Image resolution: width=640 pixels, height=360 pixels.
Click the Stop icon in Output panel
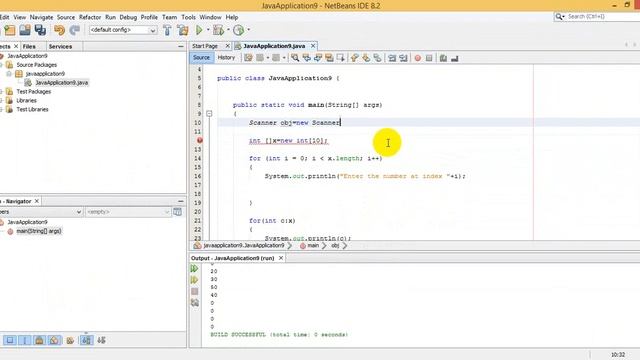[x=195, y=291]
